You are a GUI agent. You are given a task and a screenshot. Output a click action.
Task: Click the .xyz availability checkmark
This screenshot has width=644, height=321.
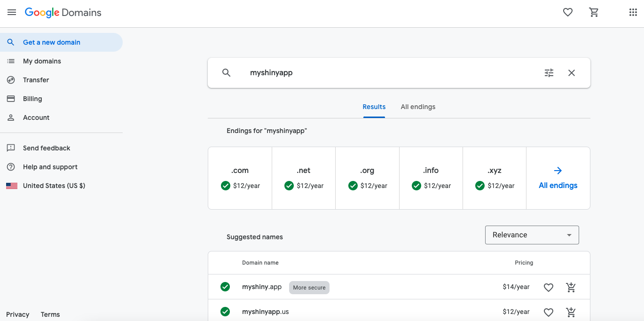point(480,186)
